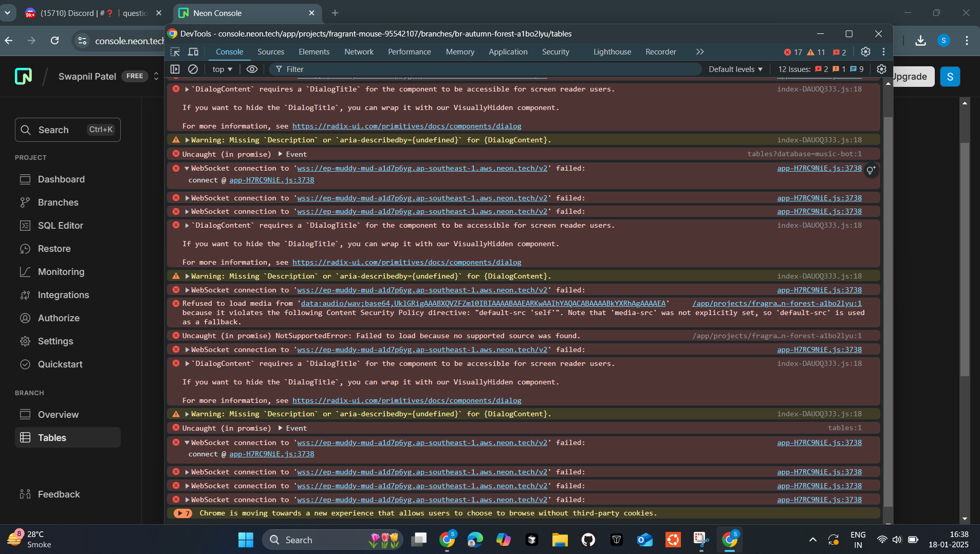Screen dimensions: 980x554
Task: Expand more DevTools tabs chevron
Action: point(700,52)
